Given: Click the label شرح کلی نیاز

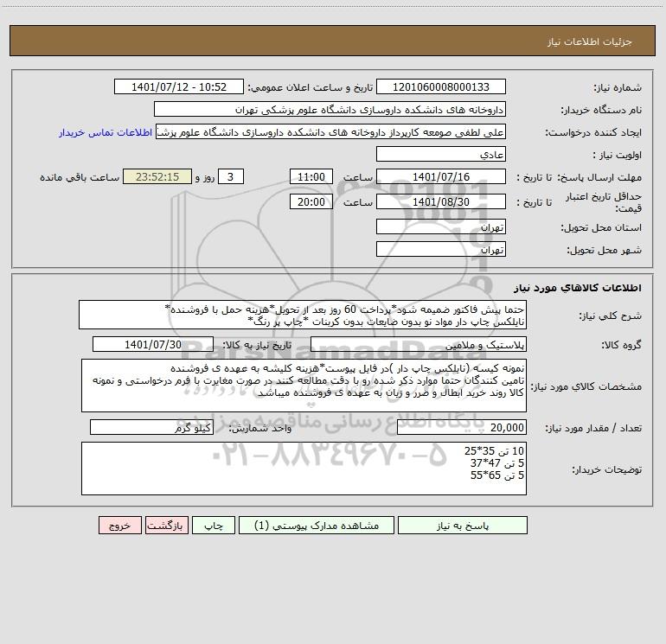Looking at the screenshot, I should (610, 316).
